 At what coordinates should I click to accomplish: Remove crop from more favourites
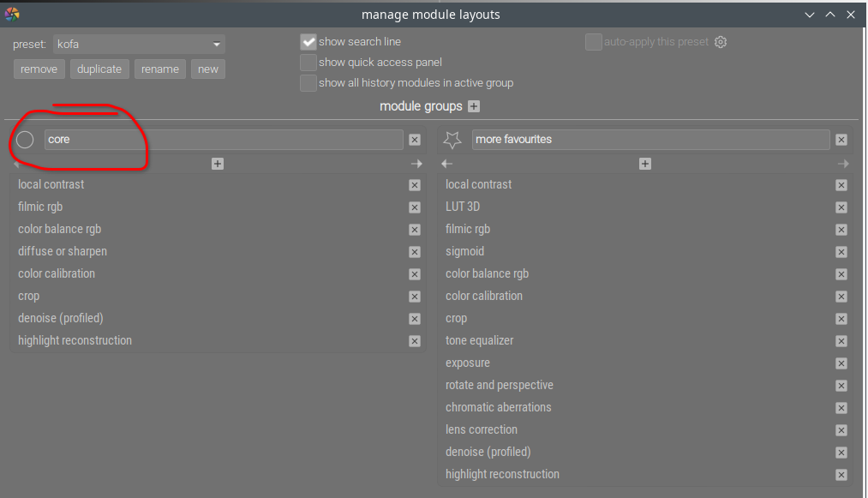[x=841, y=319]
